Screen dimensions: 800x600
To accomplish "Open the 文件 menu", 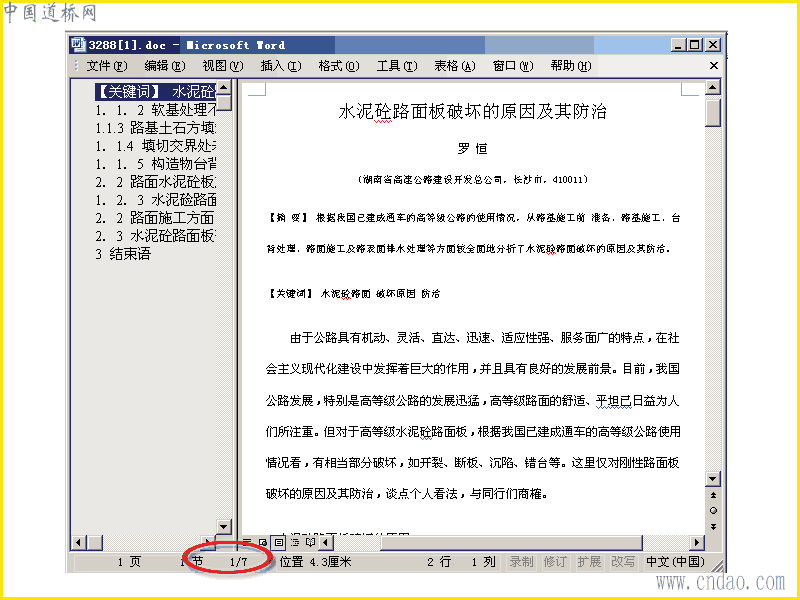I will [104, 66].
